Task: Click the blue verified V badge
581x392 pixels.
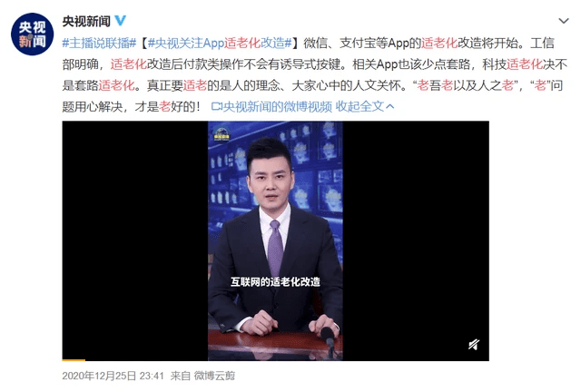Action: (x=120, y=20)
